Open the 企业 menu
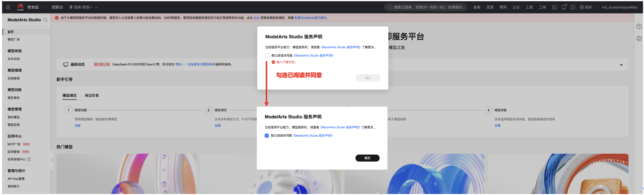Image resolution: width=644 pixels, height=195 pixels. click(x=516, y=7)
